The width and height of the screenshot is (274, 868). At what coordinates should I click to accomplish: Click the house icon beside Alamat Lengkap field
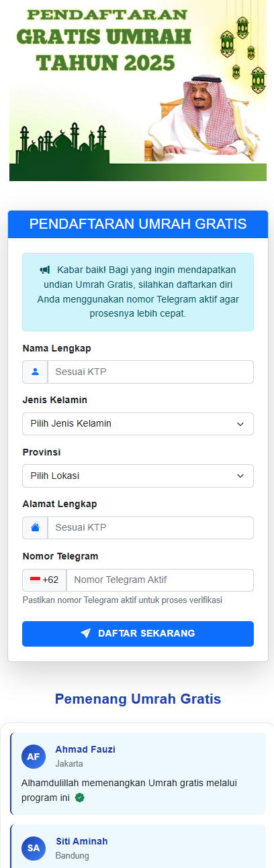pos(35,528)
